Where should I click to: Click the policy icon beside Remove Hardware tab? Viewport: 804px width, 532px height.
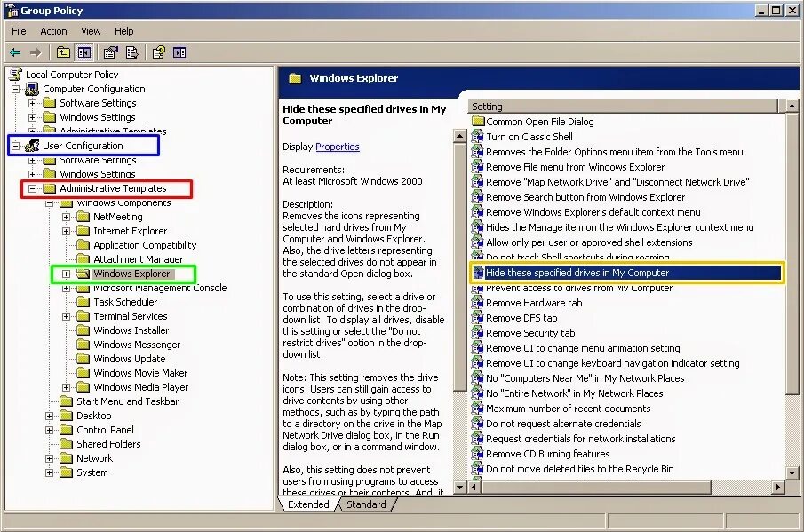(x=478, y=302)
